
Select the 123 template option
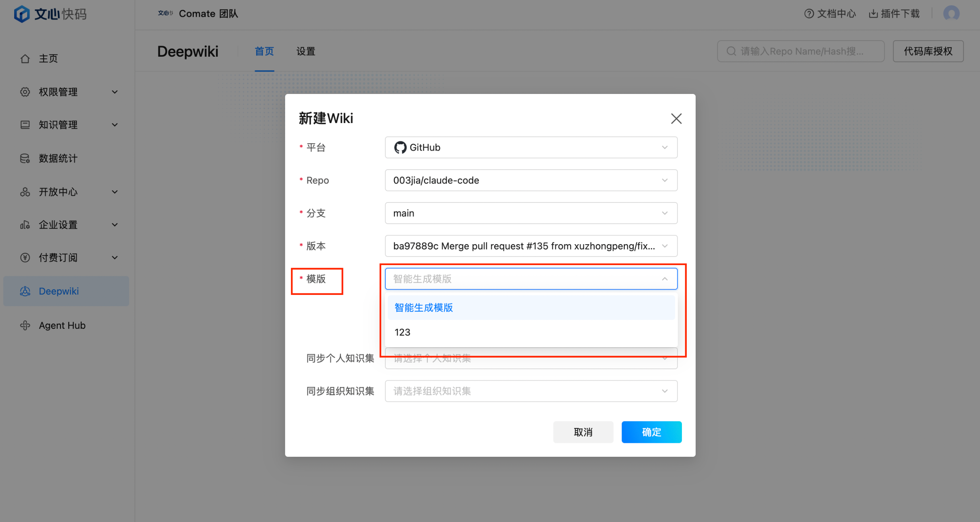(x=531, y=332)
